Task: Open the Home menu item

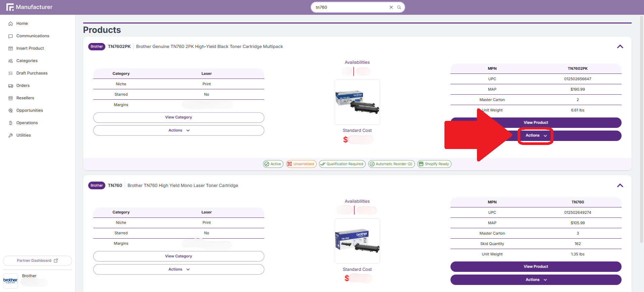Action: 22,23
